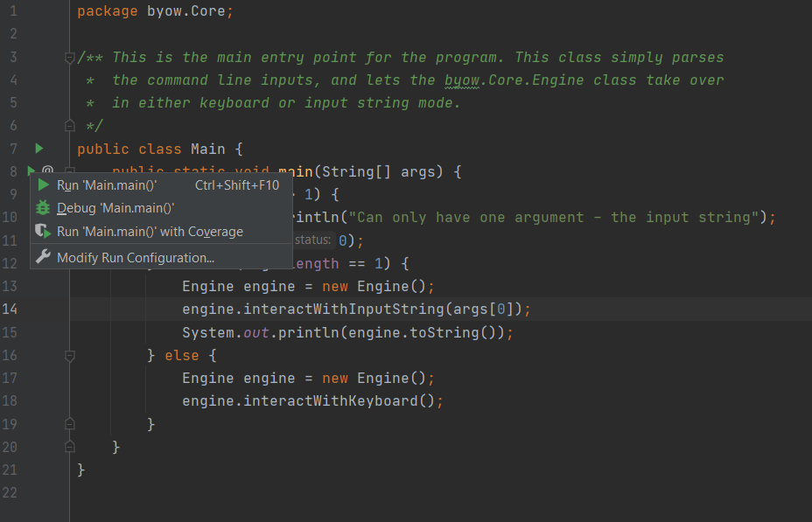Click the fold marker ending the comment on line 6
This screenshot has width=812, height=522.
[69, 125]
